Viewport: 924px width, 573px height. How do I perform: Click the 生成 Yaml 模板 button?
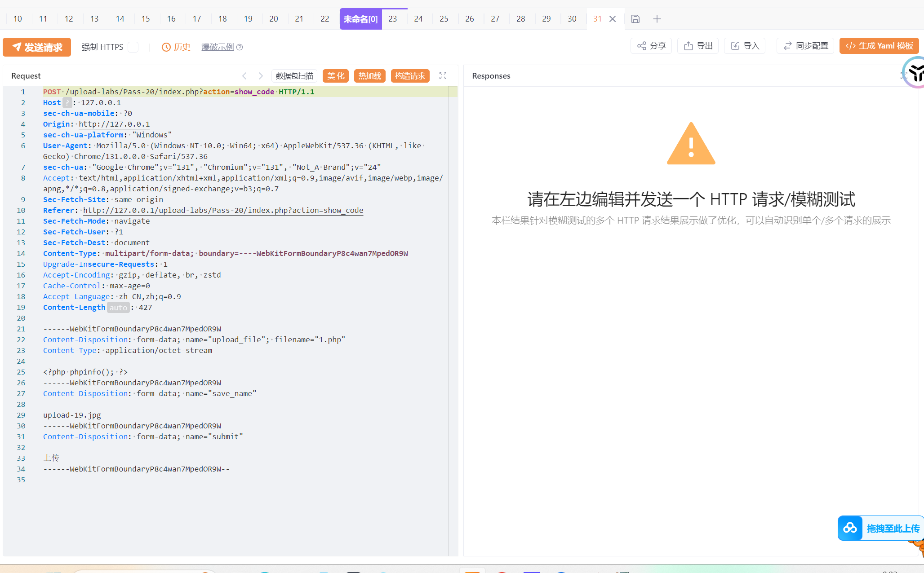[x=879, y=46]
